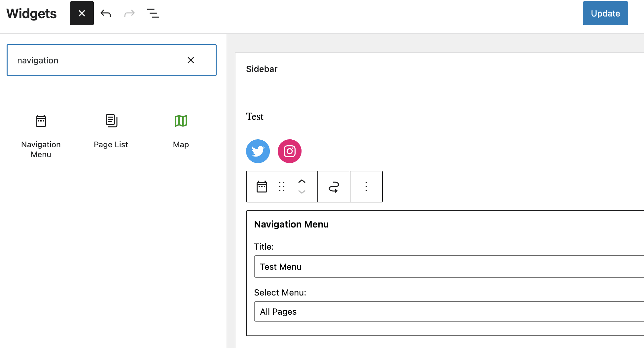Screen dimensions: 644x348
Task: Close the block inserter panel
Action: coord(82,13)
